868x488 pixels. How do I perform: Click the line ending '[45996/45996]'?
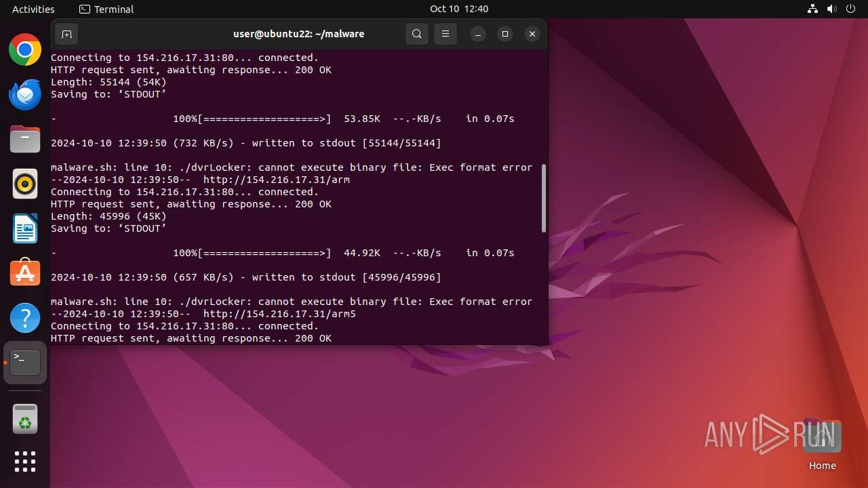[246, 277]
